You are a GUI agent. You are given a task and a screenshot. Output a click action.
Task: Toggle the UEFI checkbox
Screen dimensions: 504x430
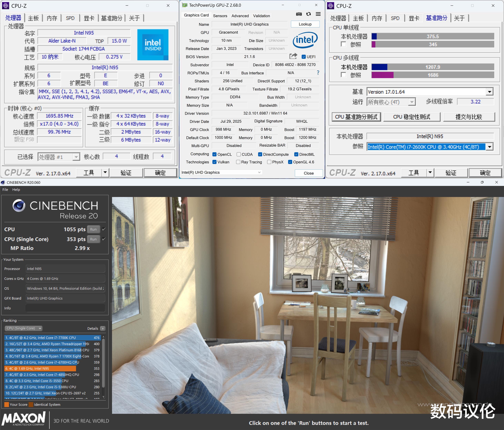303,57
